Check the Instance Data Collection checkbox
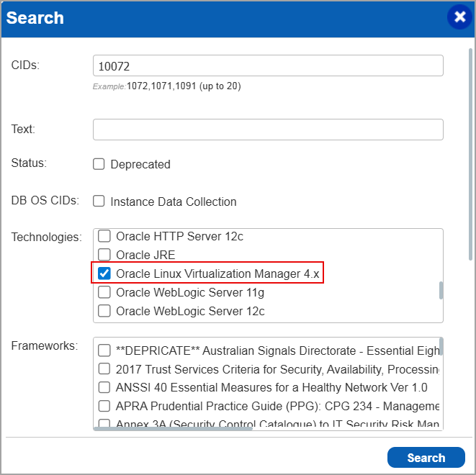 pyautogui.click(x=99, y=202)
